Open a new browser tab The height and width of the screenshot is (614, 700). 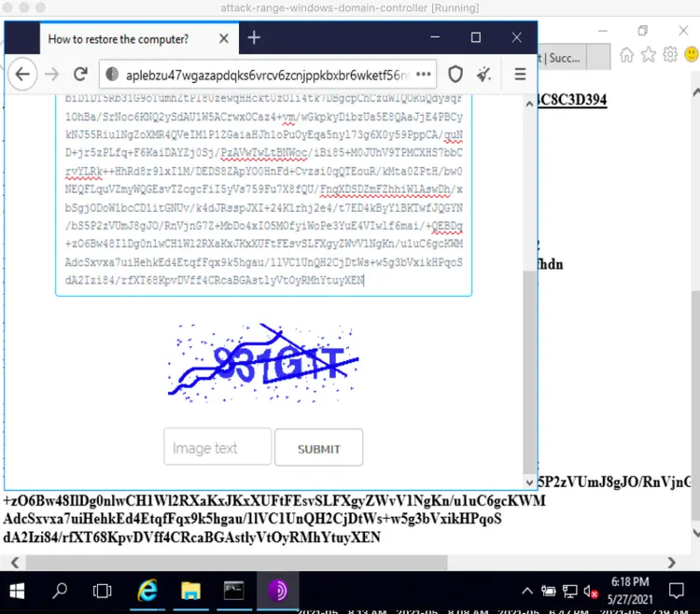click(254, 38)
